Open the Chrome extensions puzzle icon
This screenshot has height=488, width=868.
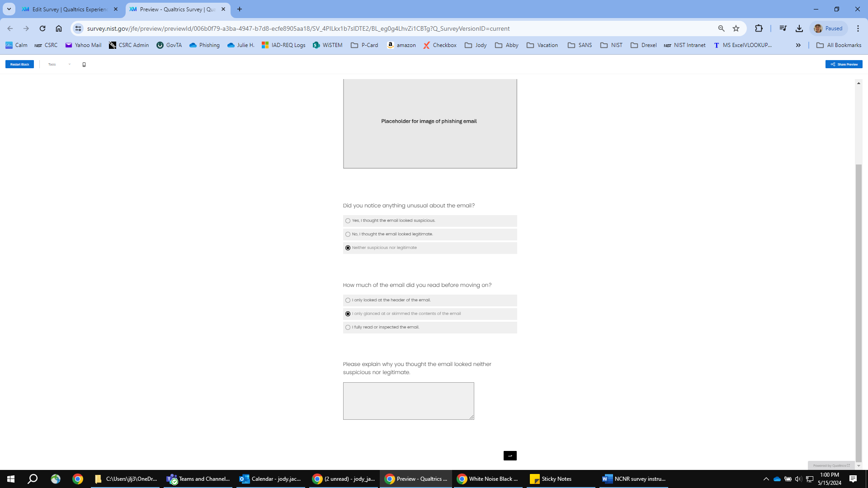(x=759, y=28)
